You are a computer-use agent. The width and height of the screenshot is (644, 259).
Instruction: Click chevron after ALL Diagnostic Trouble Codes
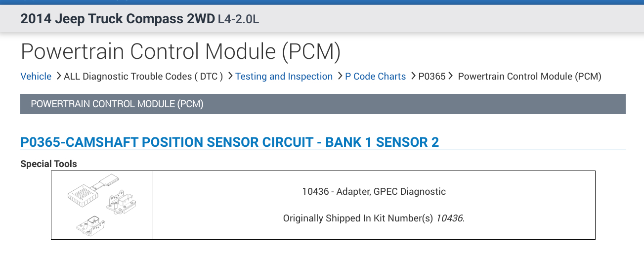click(230, 76)
